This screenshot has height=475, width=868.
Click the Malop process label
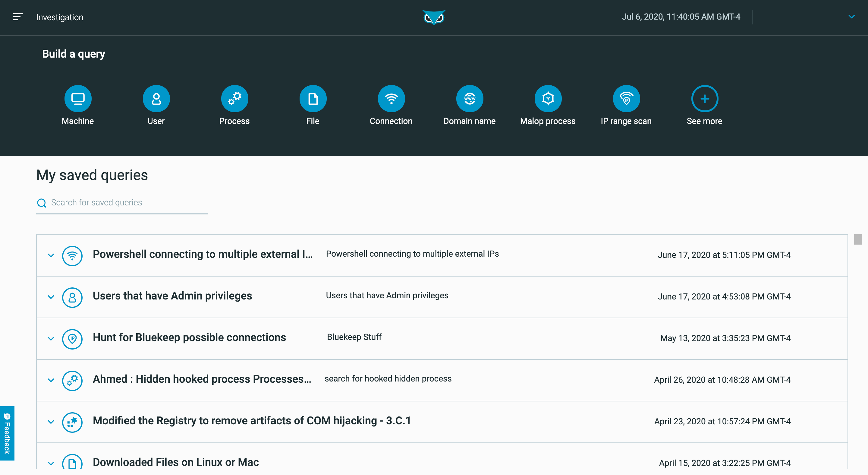click(x=548, y=121)
